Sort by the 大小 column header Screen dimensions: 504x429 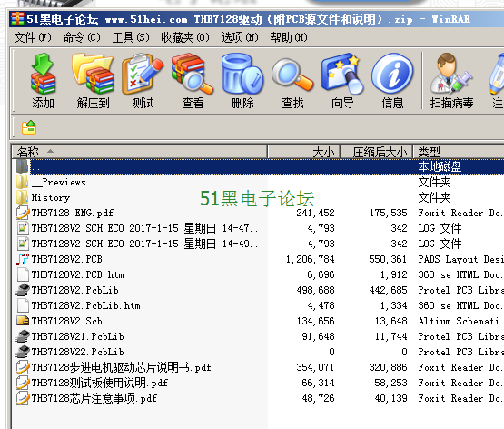click(304, 152)
